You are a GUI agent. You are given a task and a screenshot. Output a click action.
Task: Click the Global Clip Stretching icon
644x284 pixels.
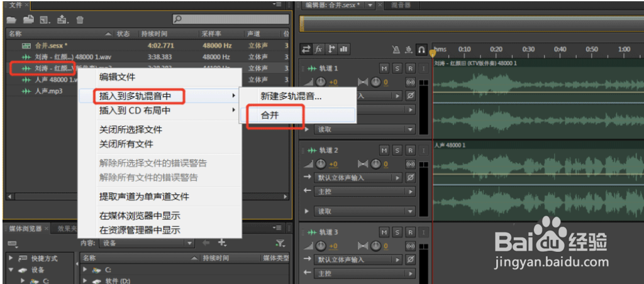(x=408, y=50)
